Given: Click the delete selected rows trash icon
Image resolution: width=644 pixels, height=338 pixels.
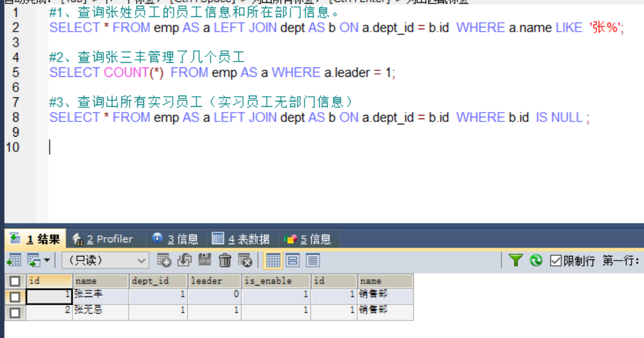Looking at the screenshot, I should 225,260.
